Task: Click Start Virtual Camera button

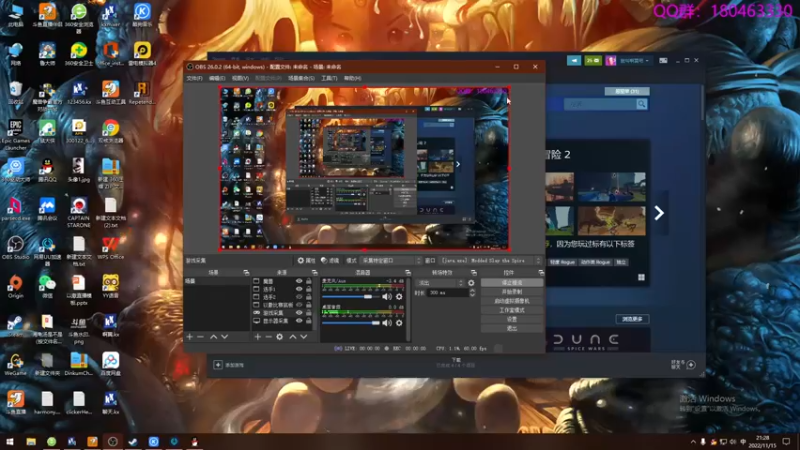Action: pos(512,301)
